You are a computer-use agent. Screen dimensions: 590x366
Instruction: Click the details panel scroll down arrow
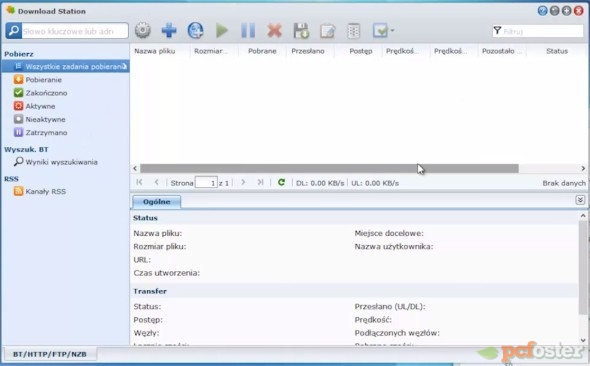tap(583, 340)
